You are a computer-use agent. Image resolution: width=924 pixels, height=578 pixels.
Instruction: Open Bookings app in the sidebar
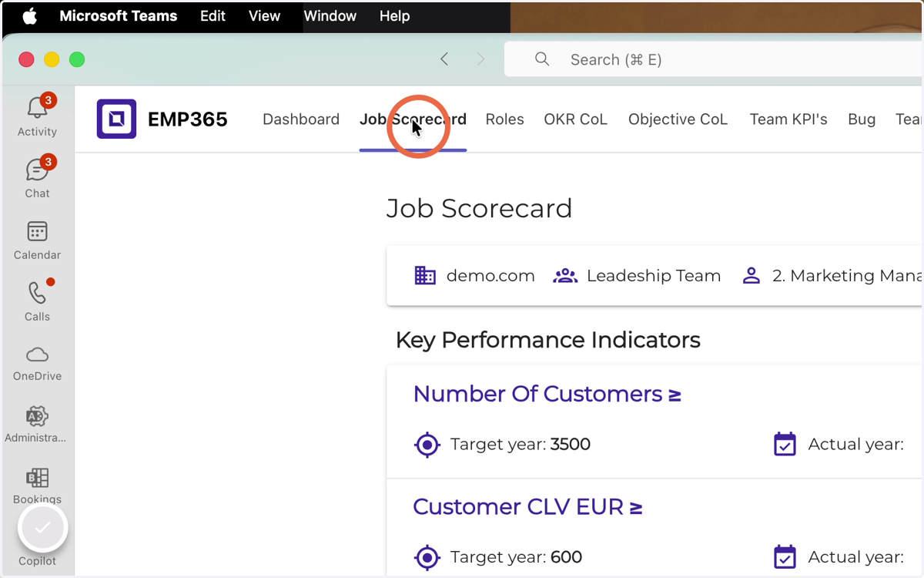37,486
